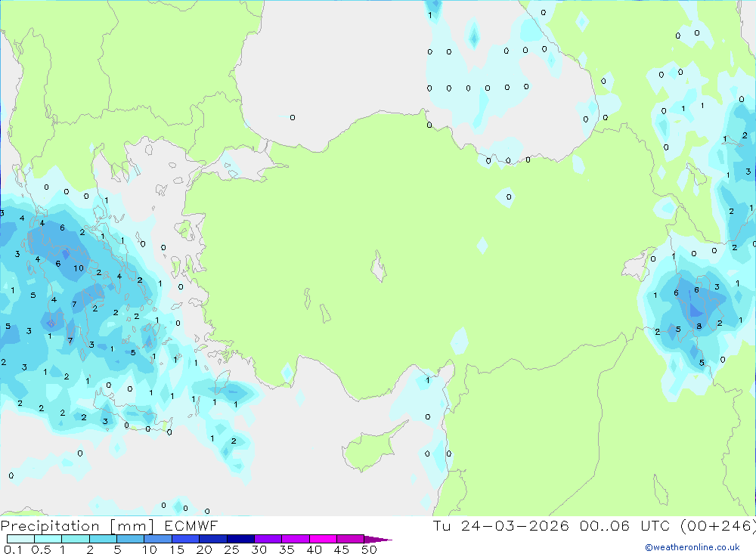Click the 0.1–0.5 mm palest legend swatch

[20, 539]
